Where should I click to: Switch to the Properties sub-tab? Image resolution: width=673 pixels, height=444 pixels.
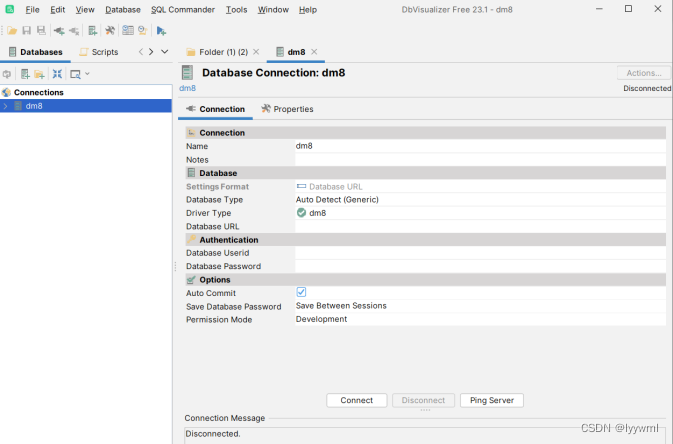(x=288, y=109)
